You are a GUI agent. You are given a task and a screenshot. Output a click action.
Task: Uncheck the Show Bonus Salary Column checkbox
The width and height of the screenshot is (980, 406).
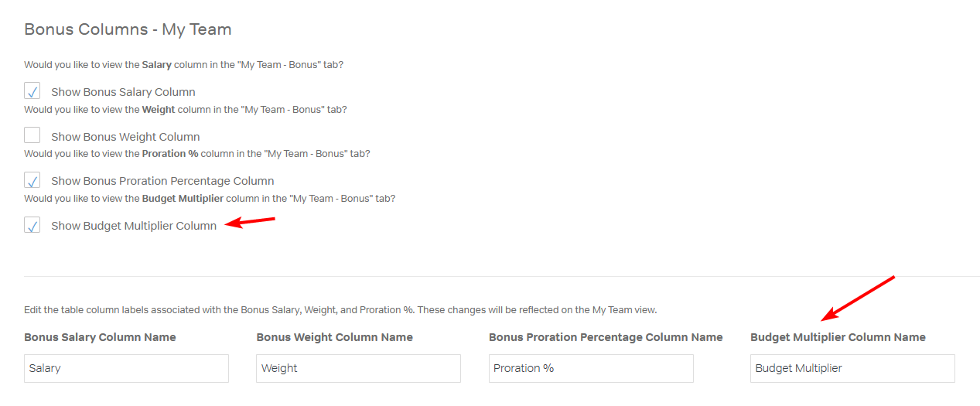[x=32, y=91]
